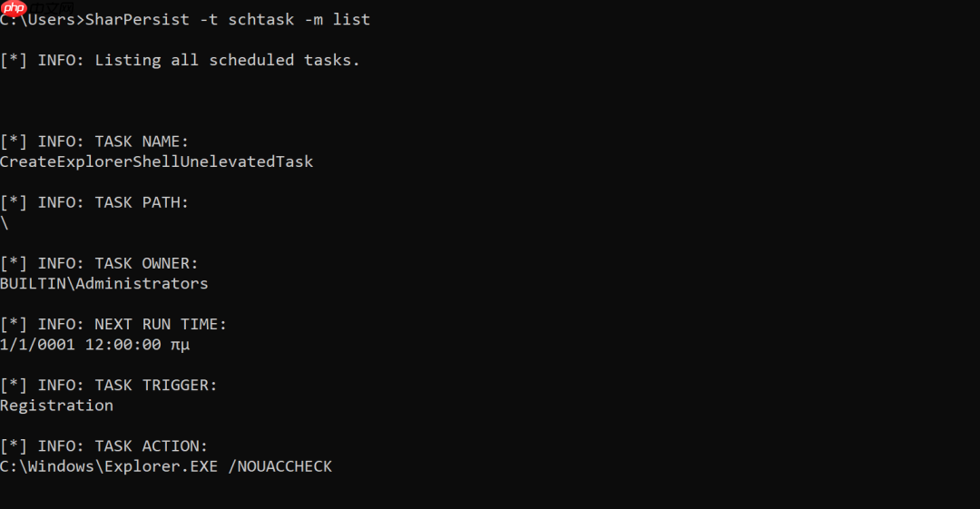This screenshot has width=980, height=509.
Task: Select the CreateExplorerShellUnelevatedTask text
Action: (x=156, y=162)
